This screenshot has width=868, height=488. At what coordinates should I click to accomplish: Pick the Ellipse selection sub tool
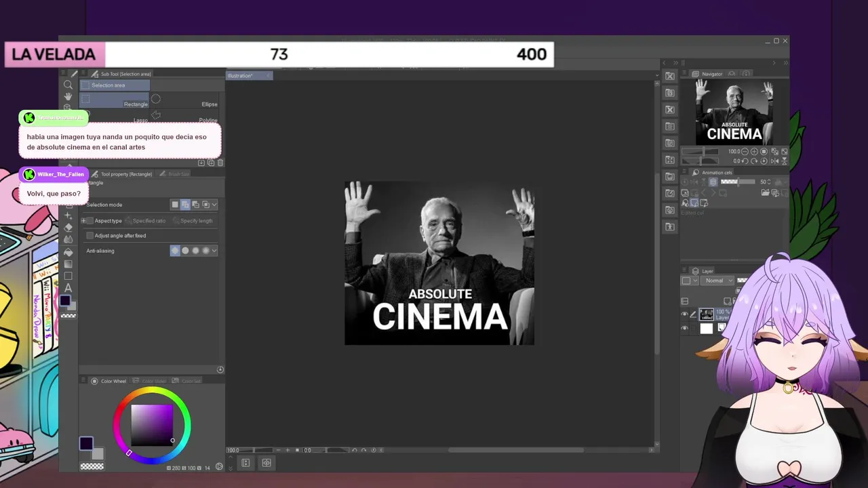click(x=184, y=100)
